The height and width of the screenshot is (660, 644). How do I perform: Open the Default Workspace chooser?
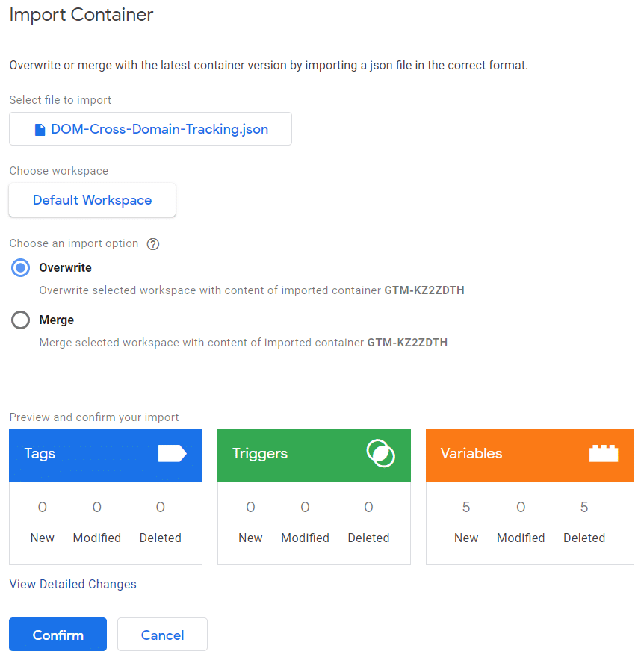[x=92, y=200]
